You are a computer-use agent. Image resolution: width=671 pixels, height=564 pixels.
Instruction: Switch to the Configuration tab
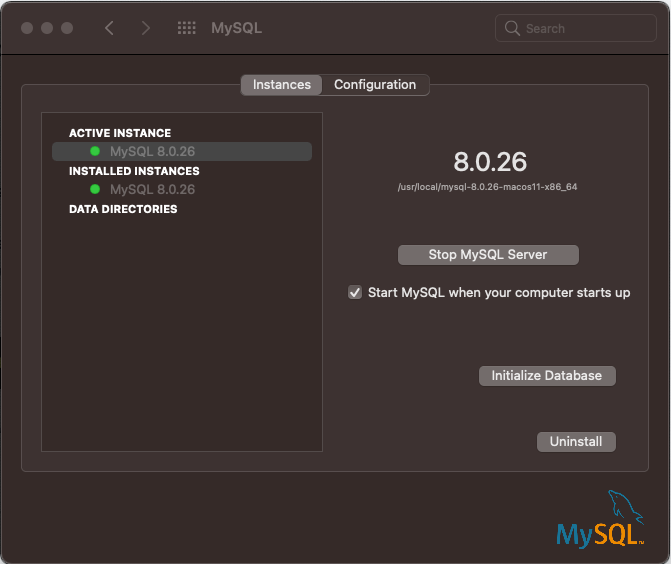coord(375,85)
